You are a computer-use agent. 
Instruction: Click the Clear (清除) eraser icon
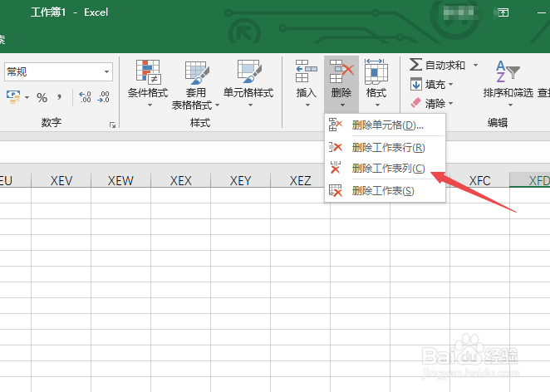416,103
